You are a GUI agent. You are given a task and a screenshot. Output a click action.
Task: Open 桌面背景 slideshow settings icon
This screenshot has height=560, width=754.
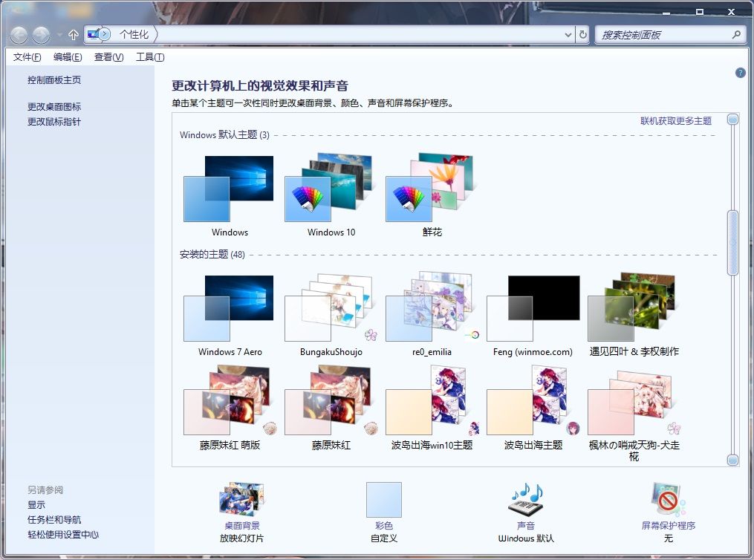click(x=241, y=499)
